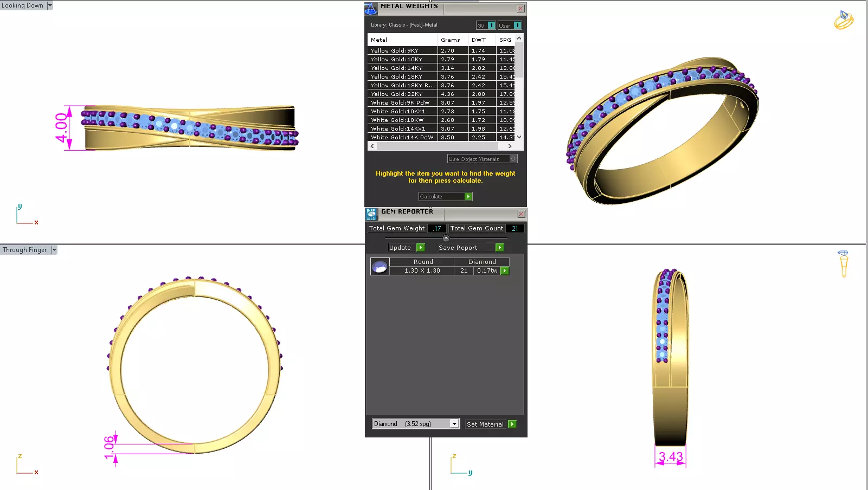The image size is (868, 490).
Task: Select the White Gold:10KW row
Action: (441, 120)
